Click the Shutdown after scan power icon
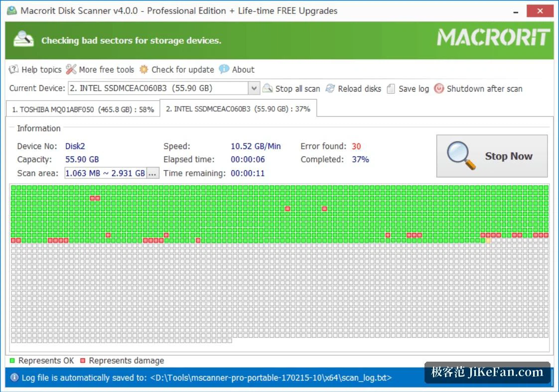The height and width of the screenshot is (392, 559). pos(439,88)
